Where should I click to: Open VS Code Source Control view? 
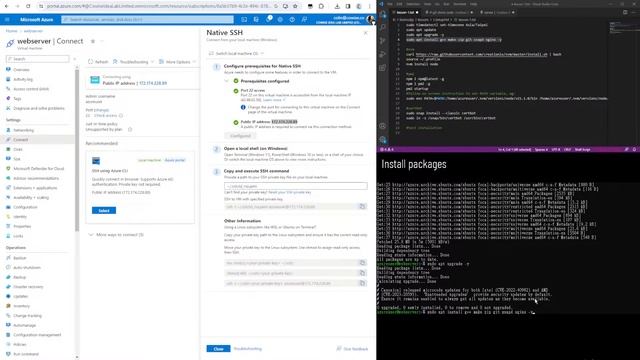point(383,41)
